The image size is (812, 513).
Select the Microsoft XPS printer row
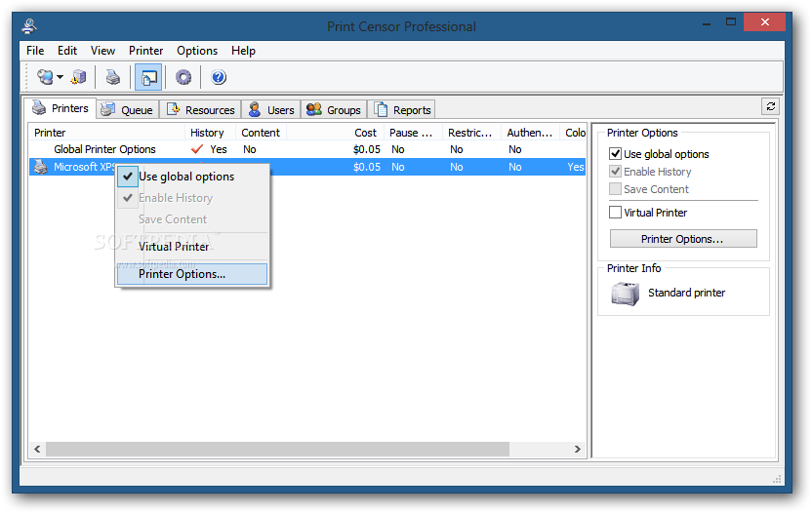(307, 167)
